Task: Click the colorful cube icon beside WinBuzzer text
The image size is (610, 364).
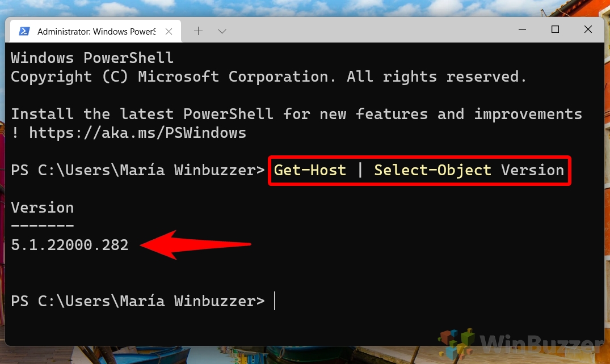Action: pos(454,342)
